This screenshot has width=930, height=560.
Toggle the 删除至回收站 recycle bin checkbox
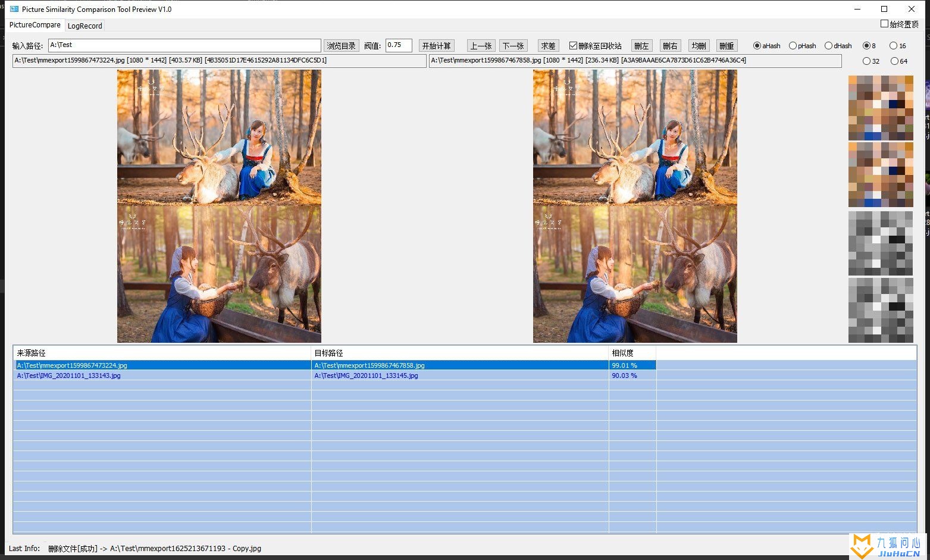pos(596,46)
